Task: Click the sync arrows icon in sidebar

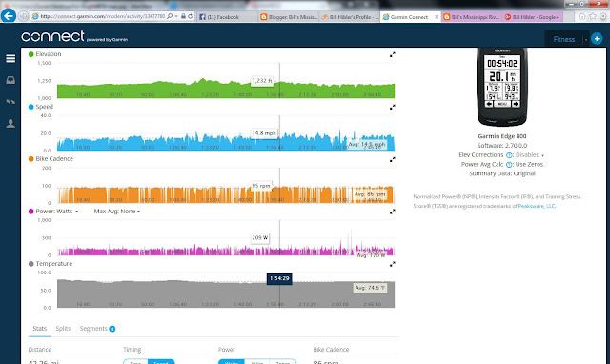Action: (x=10, y=102)
